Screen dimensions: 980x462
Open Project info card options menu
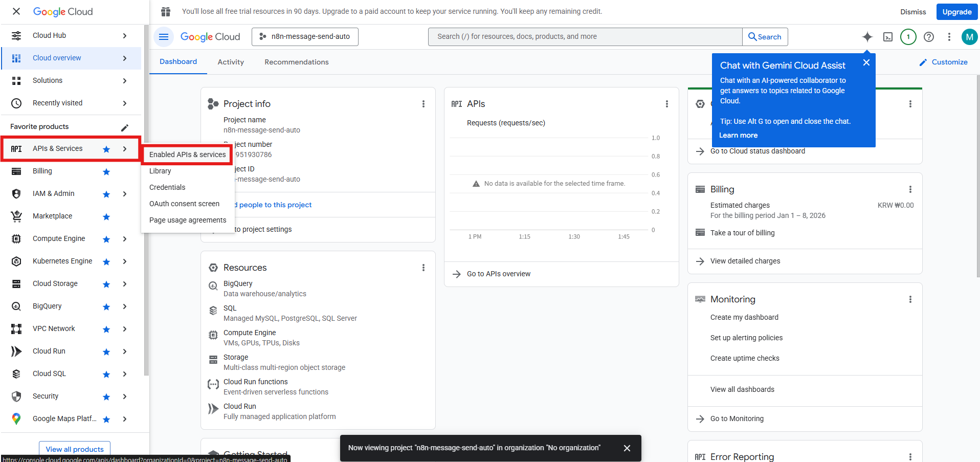pyautogui.click(x=423, y=104)
